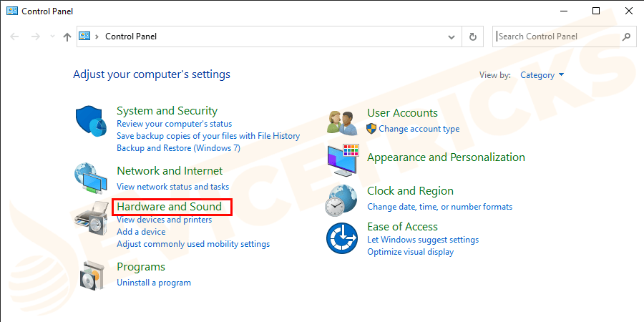This screenshot has height=322, width=644.
Task: Expand the breadcrumb chevron before Control Panel
Action: coord(97,36)
